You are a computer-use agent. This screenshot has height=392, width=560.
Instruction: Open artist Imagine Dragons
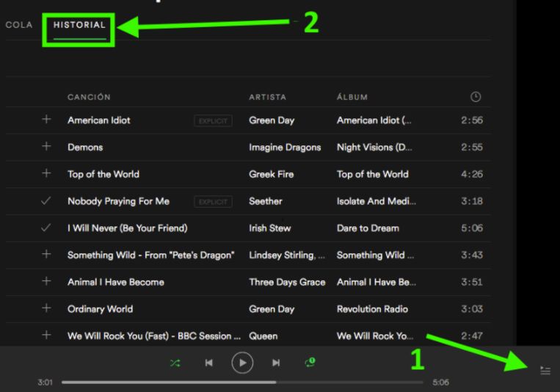click(285, 148)
